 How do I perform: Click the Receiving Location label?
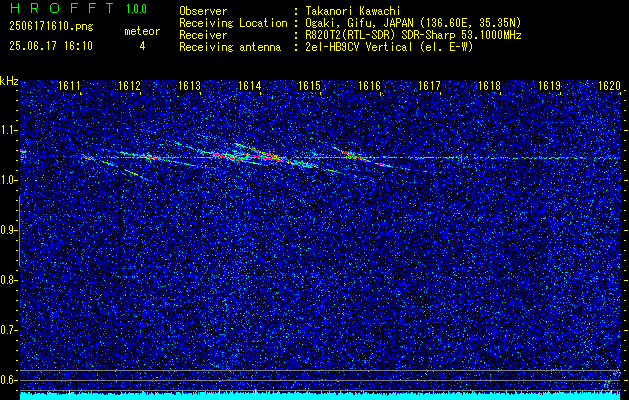[x=233, y=23]
